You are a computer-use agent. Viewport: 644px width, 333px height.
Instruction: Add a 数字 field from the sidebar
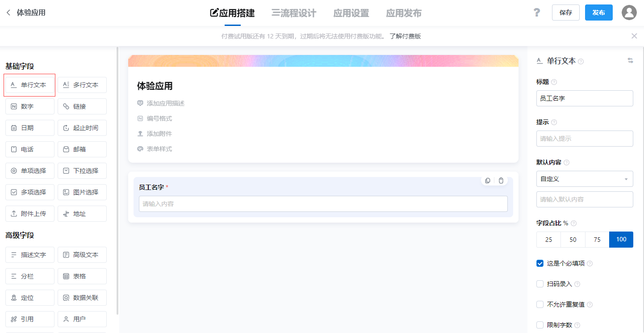29,106
